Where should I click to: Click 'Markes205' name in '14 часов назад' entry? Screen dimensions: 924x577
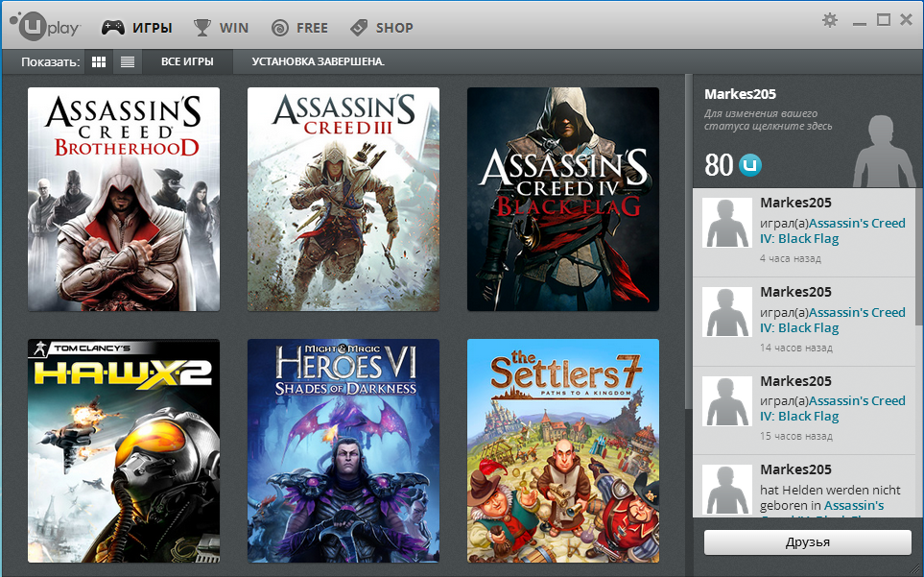(795, 292)
